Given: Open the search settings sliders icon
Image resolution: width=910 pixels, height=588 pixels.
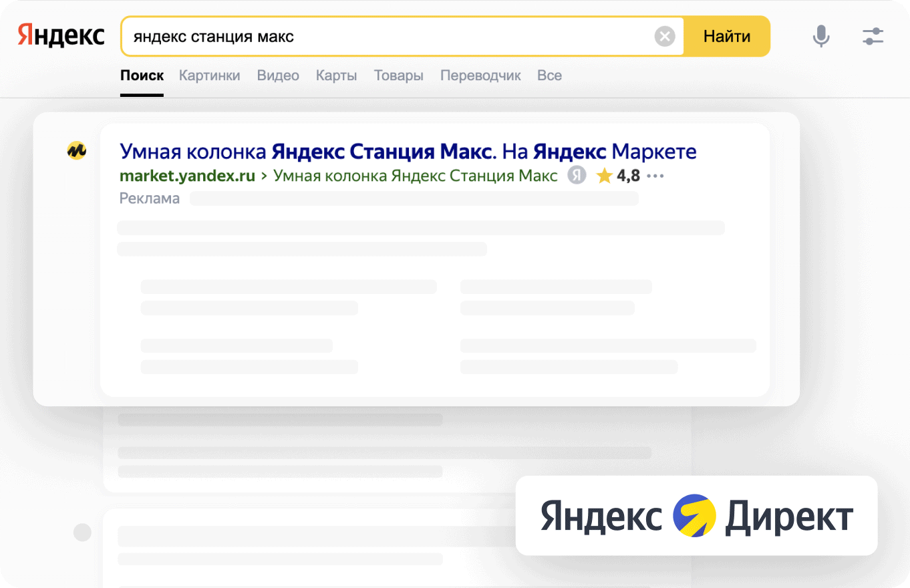Looking at the screenshot, I should click(873, 36).
